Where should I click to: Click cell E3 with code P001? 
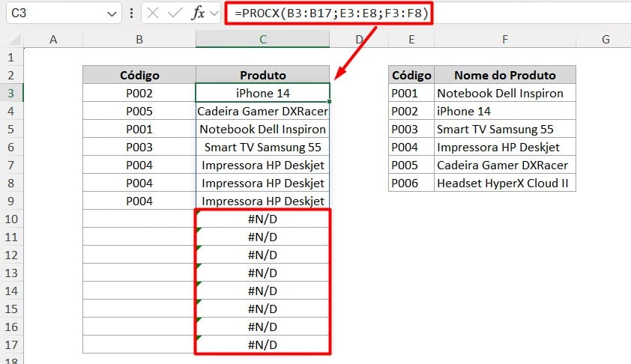click(x=411, y=93)
